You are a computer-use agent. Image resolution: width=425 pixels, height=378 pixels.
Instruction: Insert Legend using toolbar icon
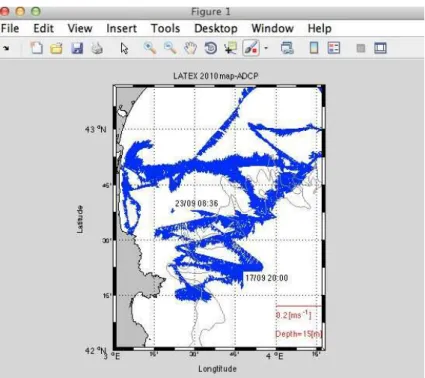coord(334,48)
